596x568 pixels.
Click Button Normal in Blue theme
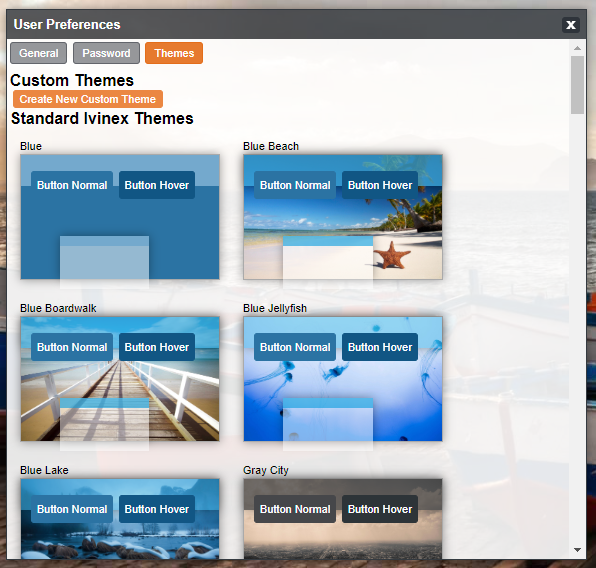pyautogui.click(x=72, y=185)
